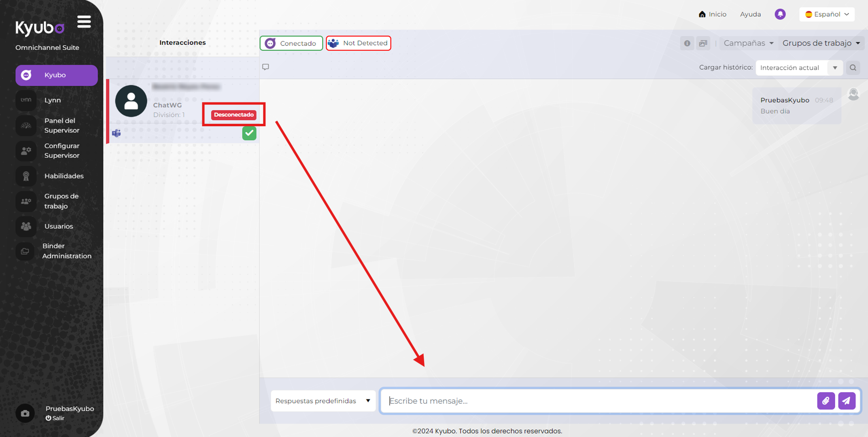
Task: Select Habilidades in the sidebar
Action: point(57,176)
